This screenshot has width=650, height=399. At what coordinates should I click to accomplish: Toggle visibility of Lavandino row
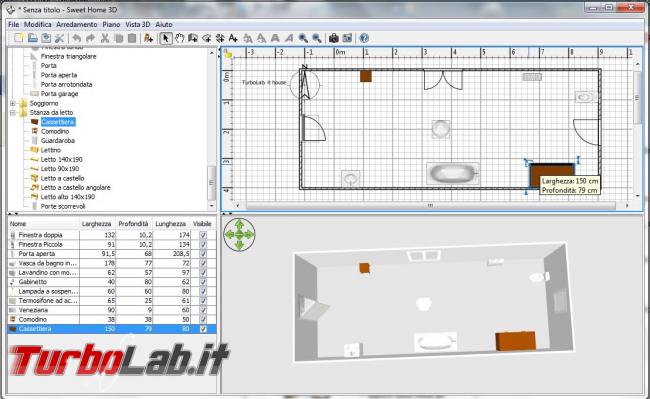click(203, 273)
